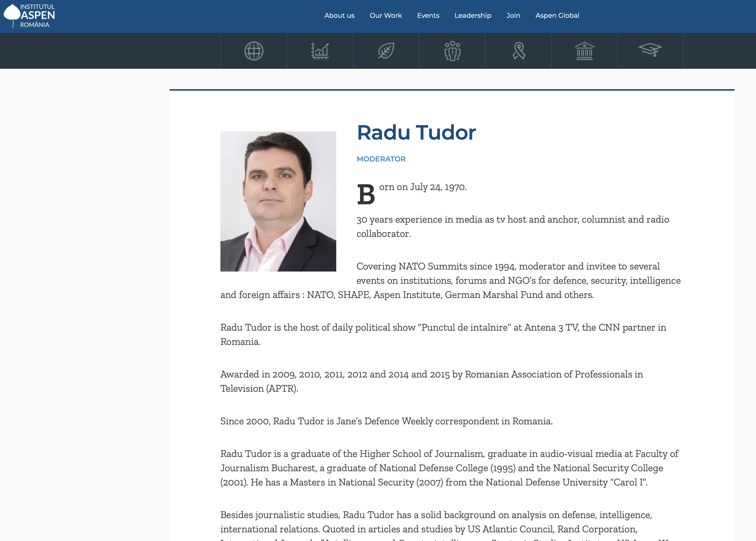Select the leaf environment icon
The width and height of the screenshot is (756, 541).
coord(386,51)
